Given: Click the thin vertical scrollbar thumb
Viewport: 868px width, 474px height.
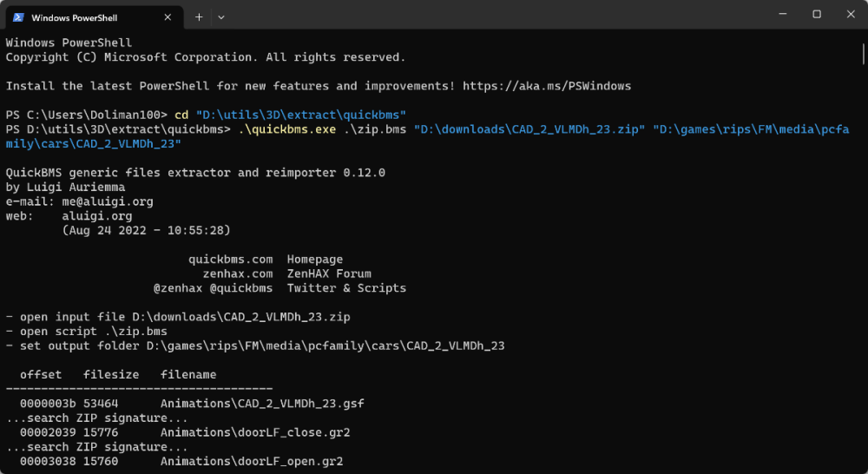Looking at the screenshot, I should tap(864, 52).
